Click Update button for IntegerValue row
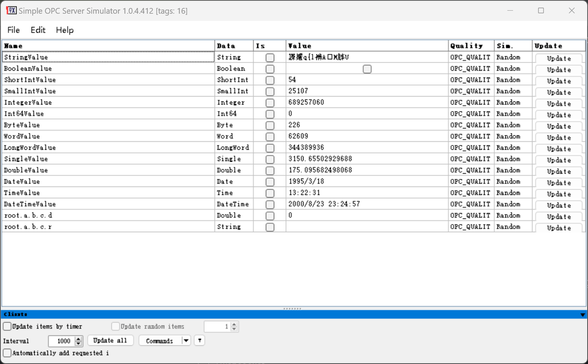The width and height of the screenshot is (588, 364). pyautogui.click(x=559, y=103)
